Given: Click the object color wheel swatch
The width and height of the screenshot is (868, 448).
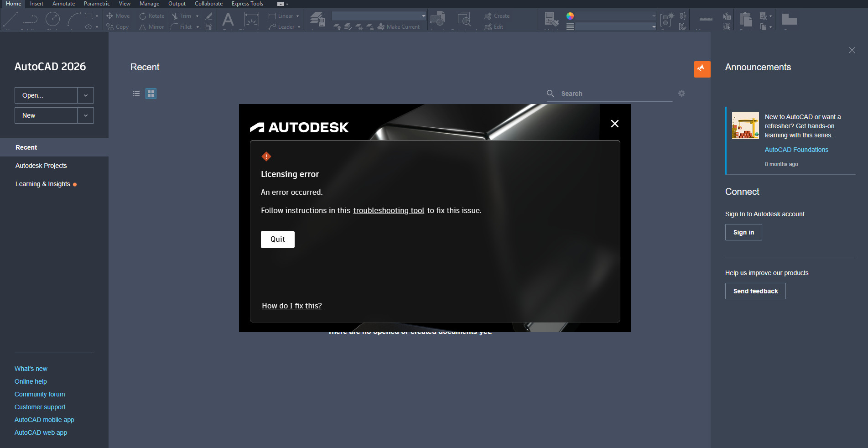Looking at the screenshot, I should (x=570, y=16).
